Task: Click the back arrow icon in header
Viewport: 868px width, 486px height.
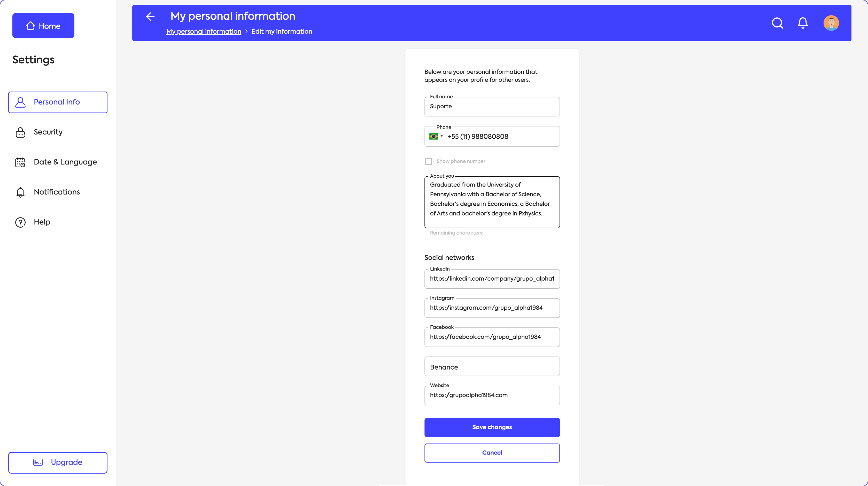Action: coord(150,17)
